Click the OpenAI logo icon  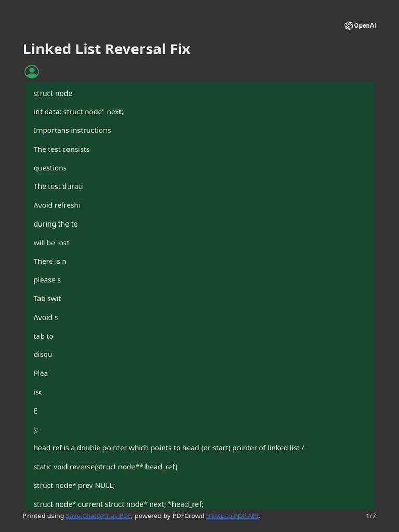pyautogui.click(x=349, y=25)
